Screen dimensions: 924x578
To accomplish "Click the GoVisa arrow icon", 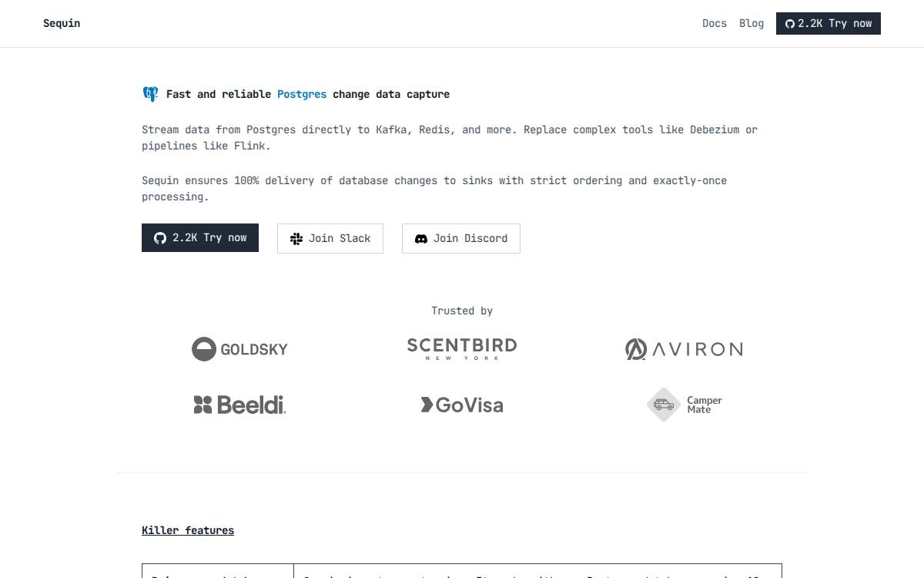I will pos(427,405).
